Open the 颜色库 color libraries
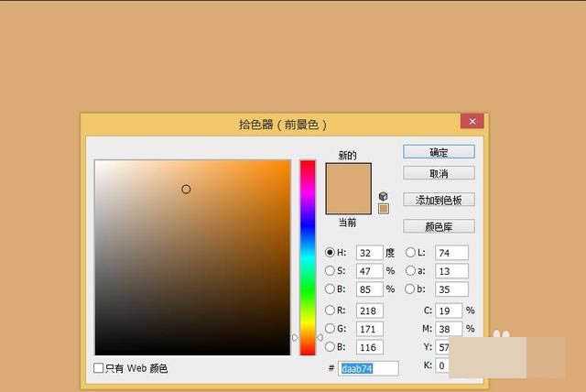The image size is (586, 392). coord(439,226)
